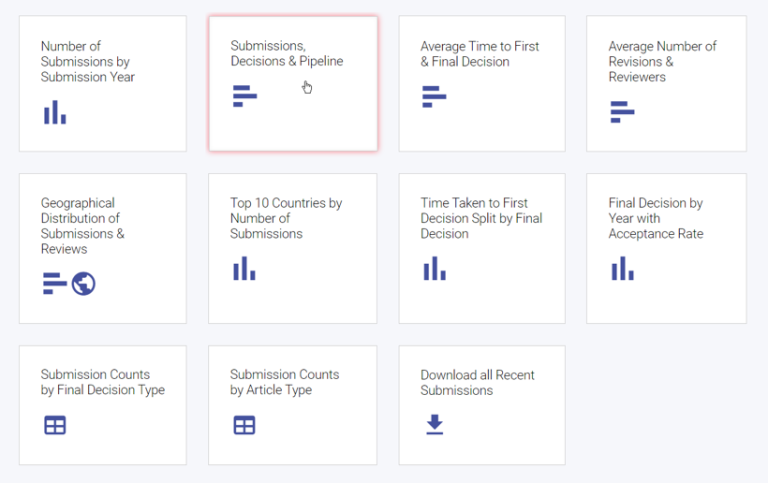Image resolution: width=768 pixels, height=483 pixels.
Task: Click the download arrow icon
Action: [434, 425]
